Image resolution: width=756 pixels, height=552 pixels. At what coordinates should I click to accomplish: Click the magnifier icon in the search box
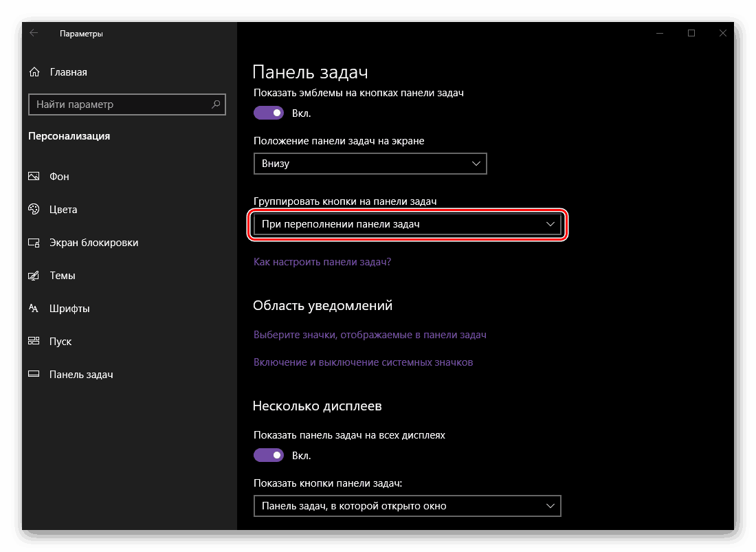[x=216, y=104]
